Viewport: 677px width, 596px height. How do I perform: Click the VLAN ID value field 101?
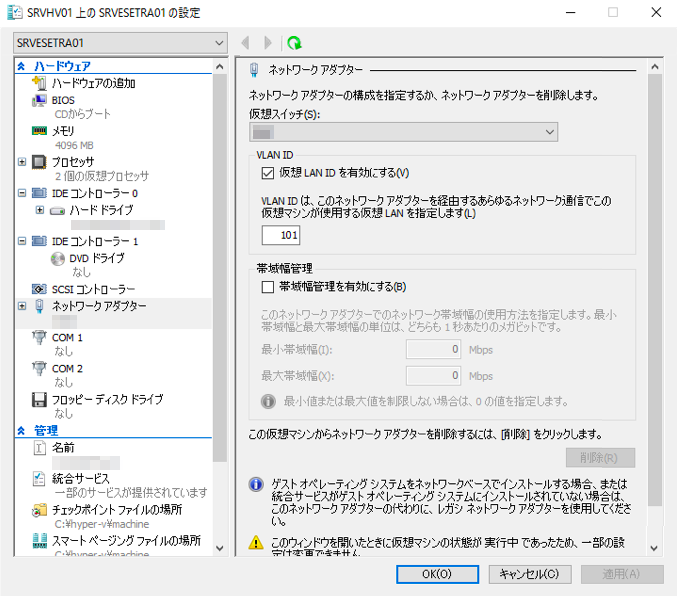[281, 235]
